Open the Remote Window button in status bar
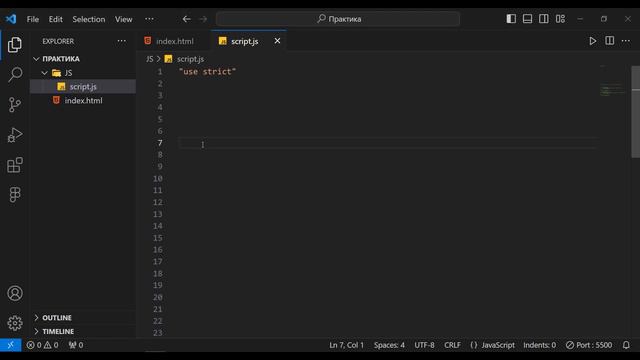Screen dimensions: 640x360 [11, 345]
